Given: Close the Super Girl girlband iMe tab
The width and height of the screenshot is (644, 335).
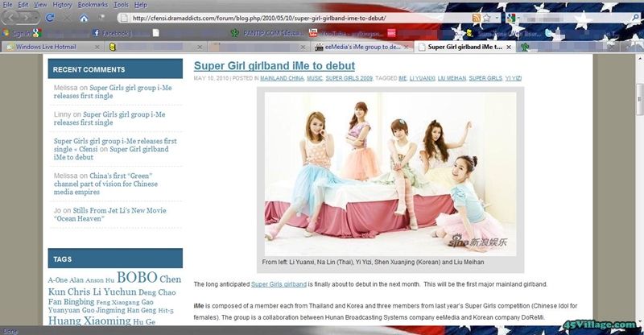Looking at the screenshot, I should (509, 47).
